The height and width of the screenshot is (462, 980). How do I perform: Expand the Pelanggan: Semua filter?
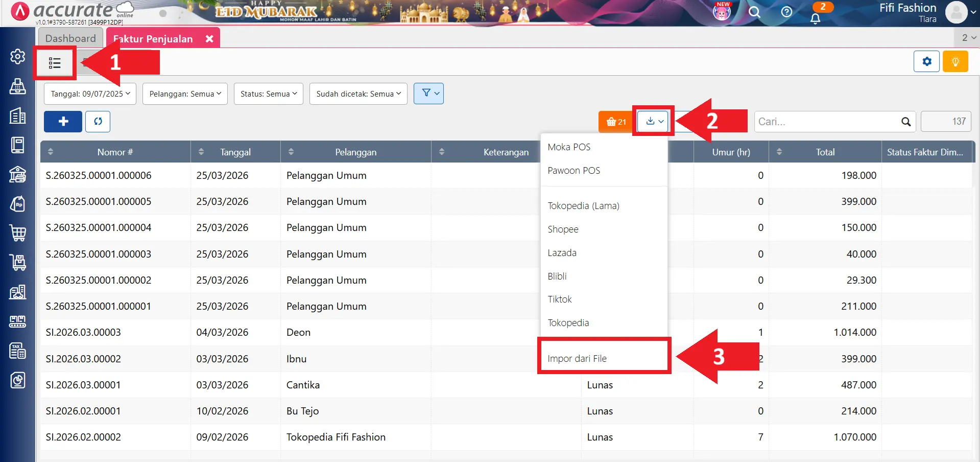coord(185,94)
